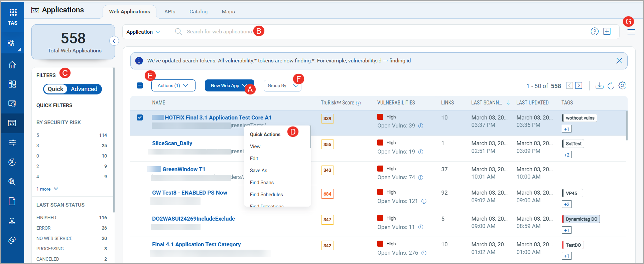Click the plus icon beside search bar

pos(607,31)
